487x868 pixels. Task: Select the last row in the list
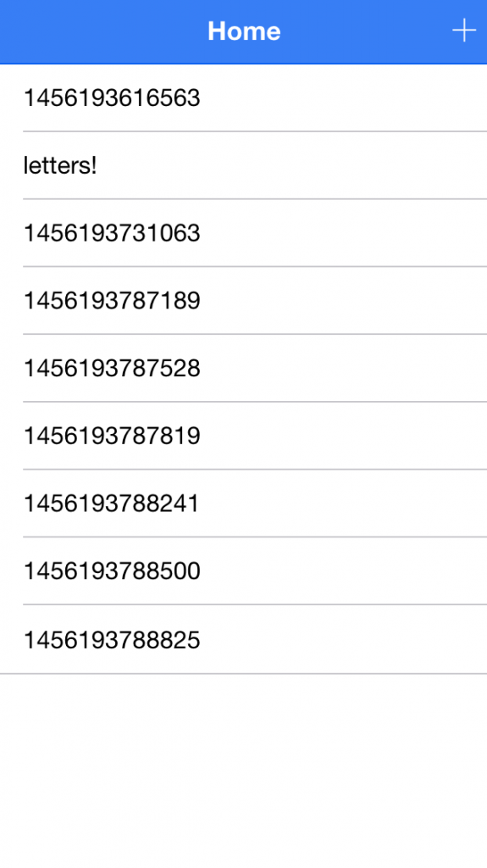pyautogui.click(x=244, y=639)
